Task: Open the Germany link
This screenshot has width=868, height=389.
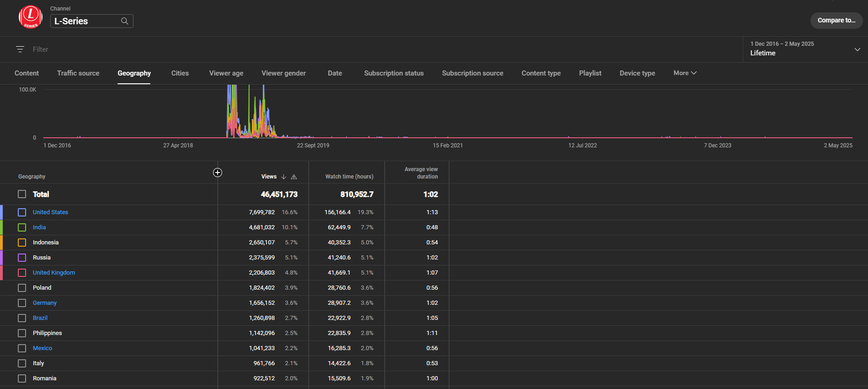Action: coord(45,303)
